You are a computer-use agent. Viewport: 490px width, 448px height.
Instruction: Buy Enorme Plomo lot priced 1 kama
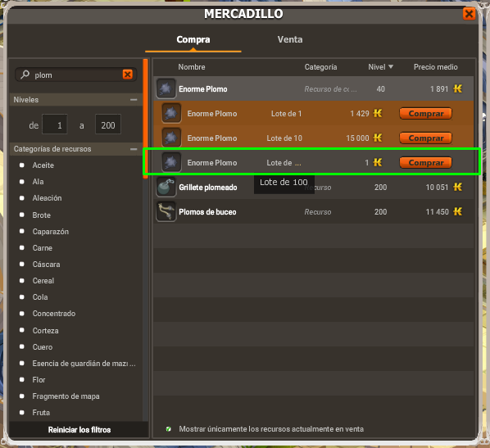point(425,163)
